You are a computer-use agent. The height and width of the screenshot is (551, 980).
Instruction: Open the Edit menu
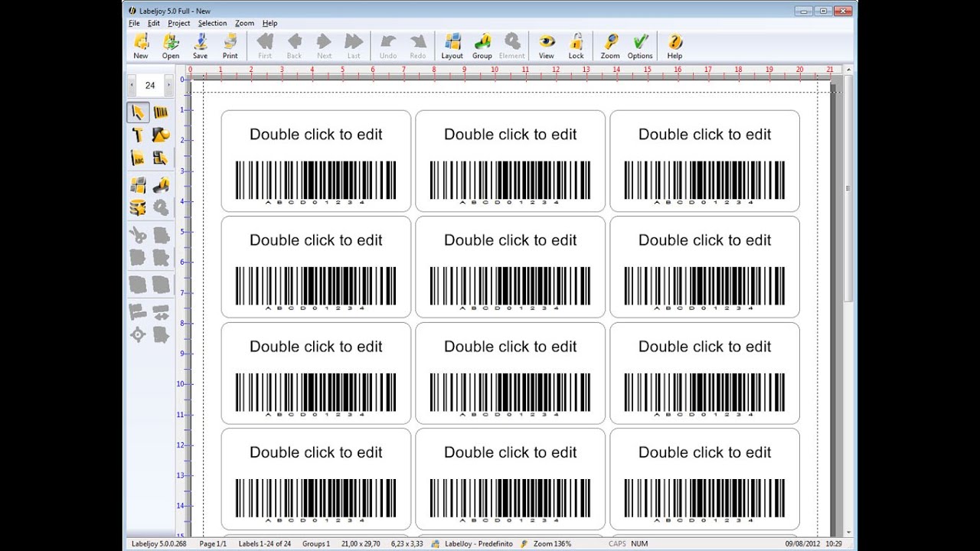[x=154, y=23]
